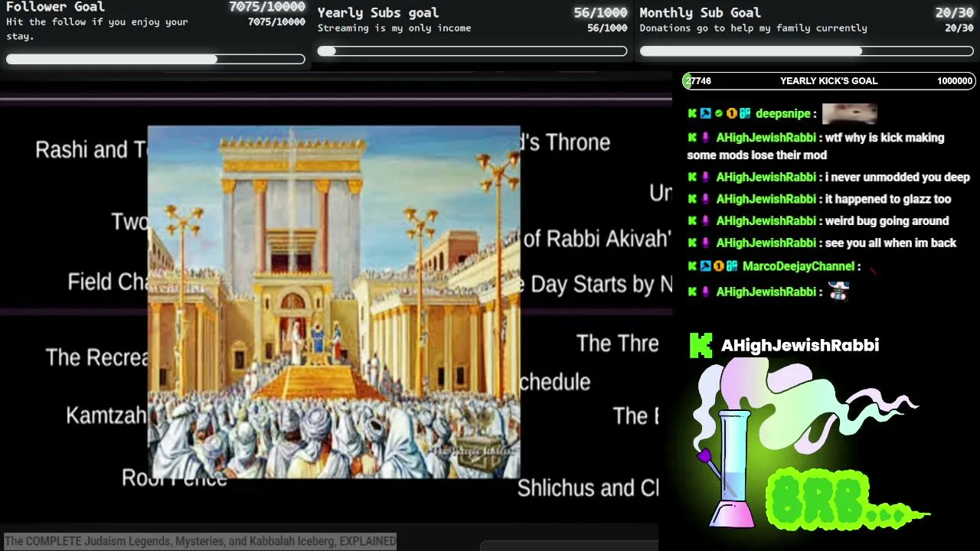This screenshot has height=551, width=980.
Task: Click 'Hit the follow if you enjoy' text
Action: click(97, 28)
